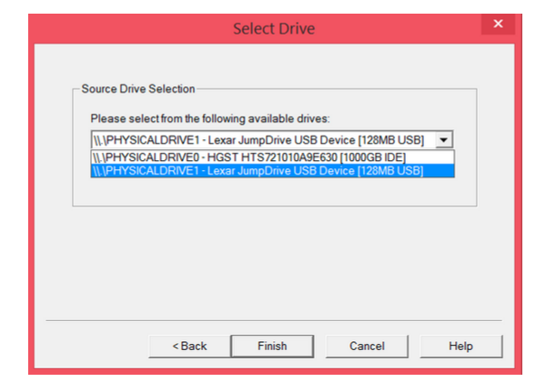Viewport: 546px width, 392px height.
Task: Close the Select Drive dialog
Action: (497, 25)
